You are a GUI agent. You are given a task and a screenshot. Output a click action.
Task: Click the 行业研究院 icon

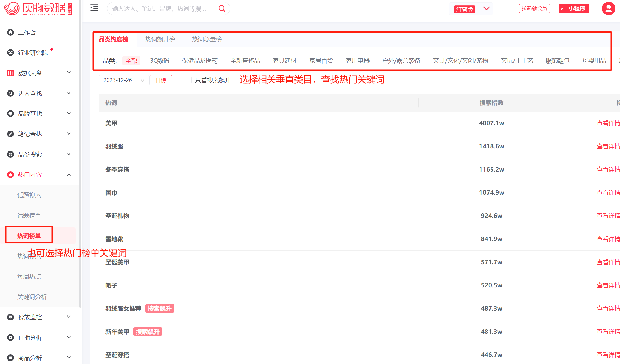10,53
